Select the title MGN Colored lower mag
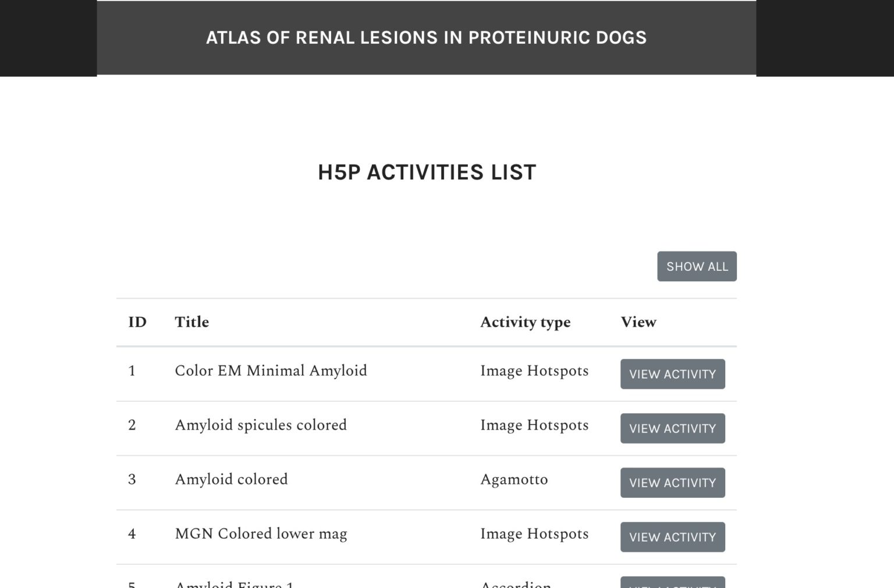 [x=261, y=534]
